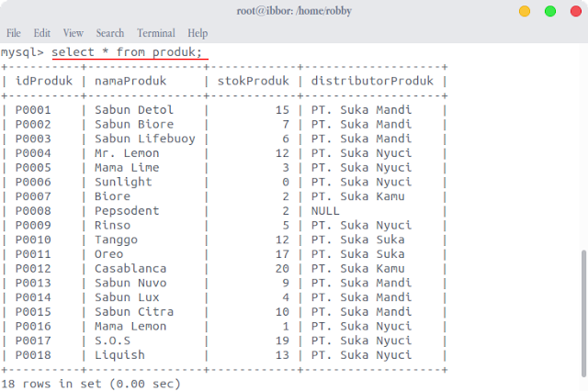
Task: Click the 'select * from produk;' command text
Action: click(127, 52)
